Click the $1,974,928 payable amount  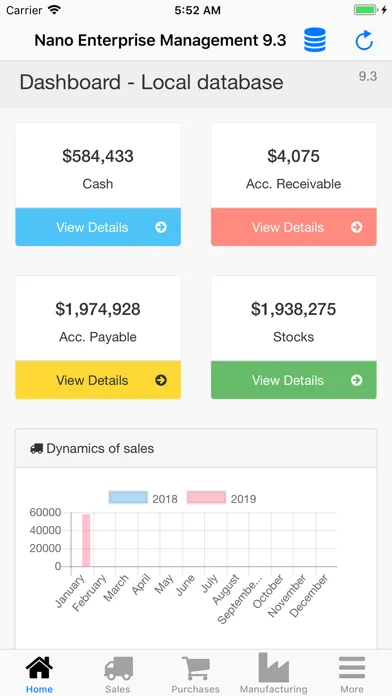click(x=98, y=309)
